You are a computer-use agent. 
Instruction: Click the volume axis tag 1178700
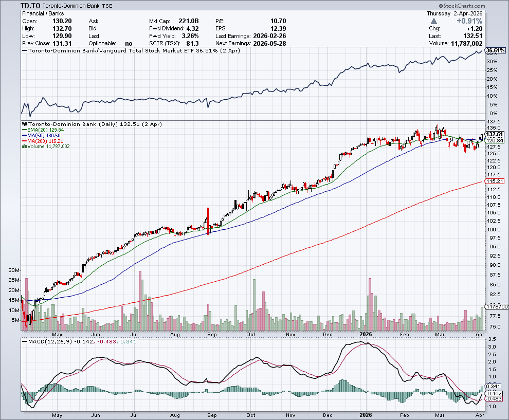coord(497,307)
